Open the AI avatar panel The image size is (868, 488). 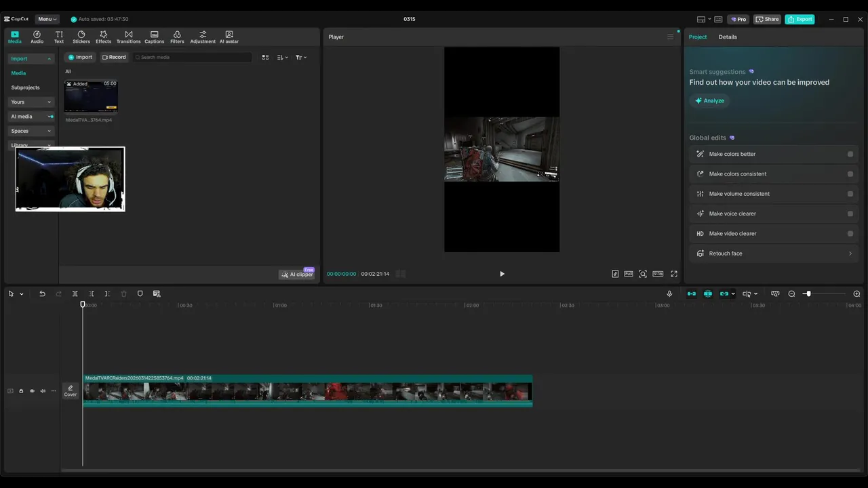(x=229, y=37)
